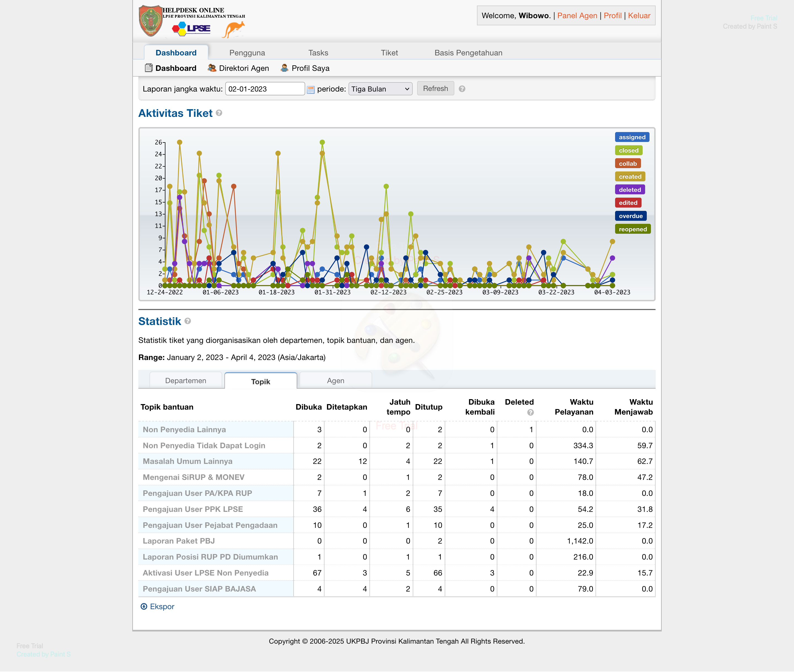Click the Laporan jangka waktu date field

tap(265, 89)
